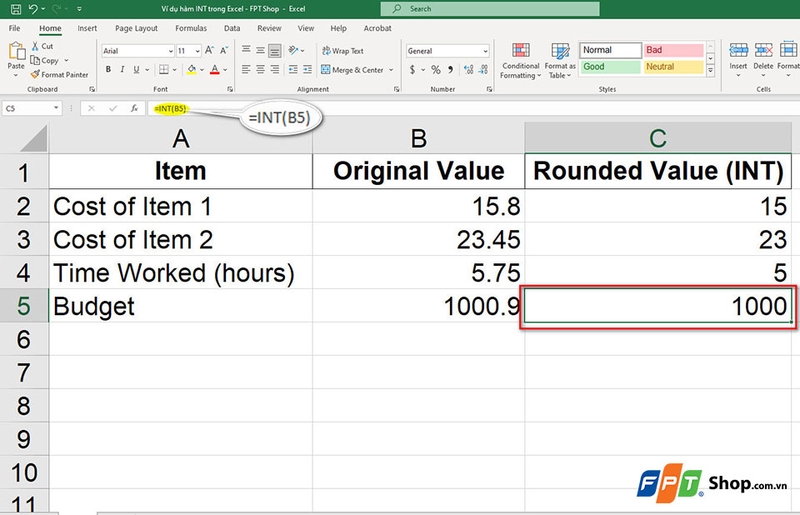
Task: Select cell B2 containing 15.8
Action: coord(418,206)
